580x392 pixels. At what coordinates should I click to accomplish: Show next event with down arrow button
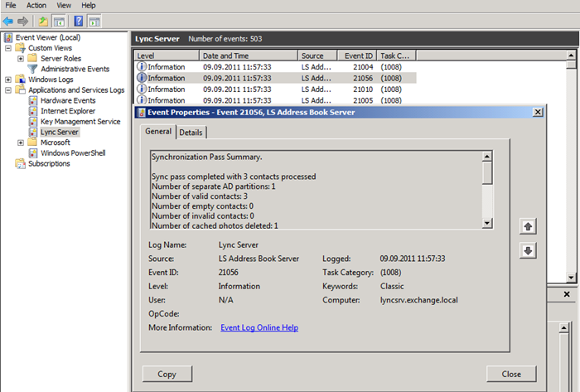pyautogui.click(x=528, y=251)
